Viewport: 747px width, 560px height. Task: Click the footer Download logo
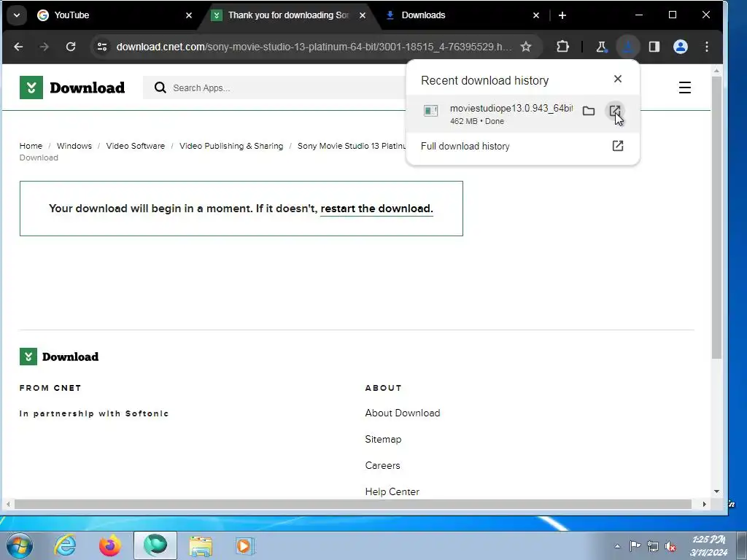(x=59, y=357)
